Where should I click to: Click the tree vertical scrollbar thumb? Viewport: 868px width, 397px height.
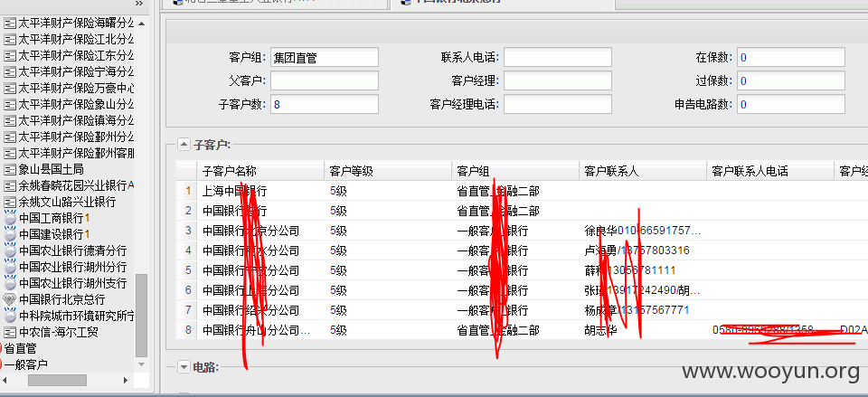(x=142, y=315)
